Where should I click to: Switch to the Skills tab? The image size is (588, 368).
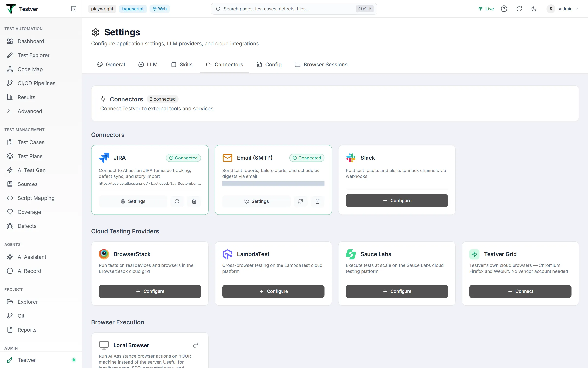182,65
